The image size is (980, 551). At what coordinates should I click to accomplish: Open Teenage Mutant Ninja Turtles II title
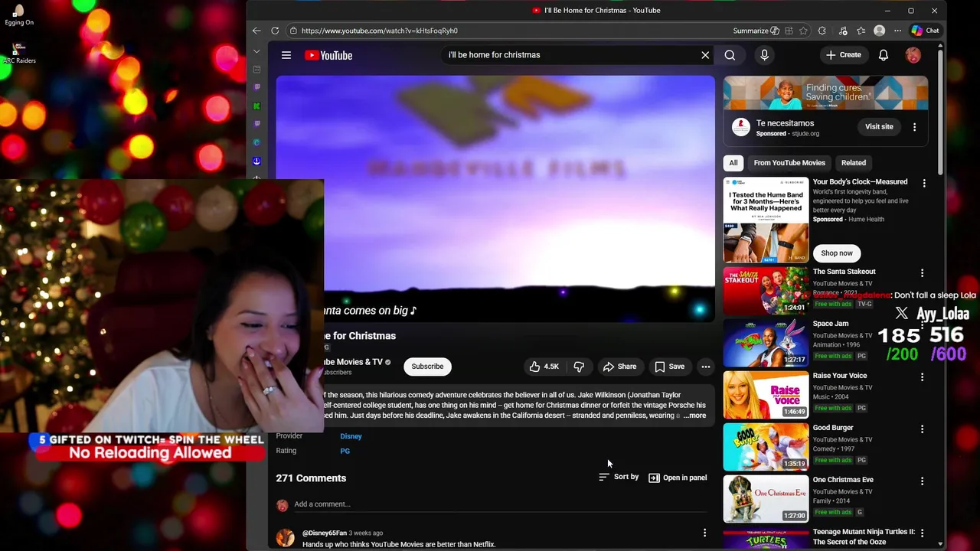click(x=864, y=536)
